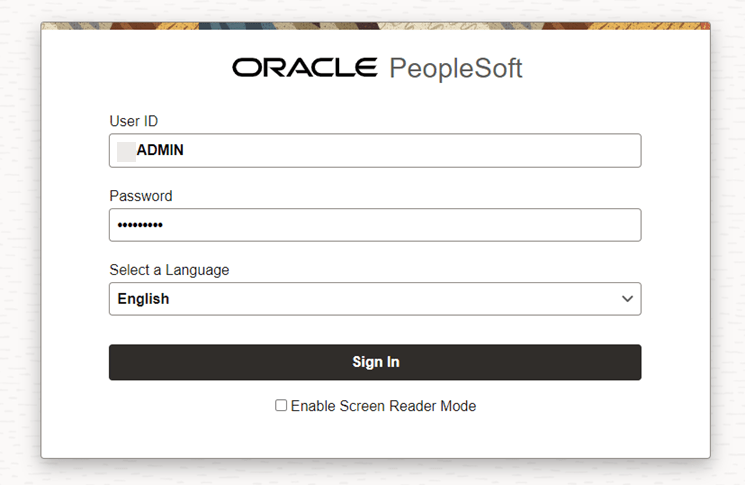Click the gray redacted block in User ID
This screenshot has width=745, height=485.
(x=126, y=151)
